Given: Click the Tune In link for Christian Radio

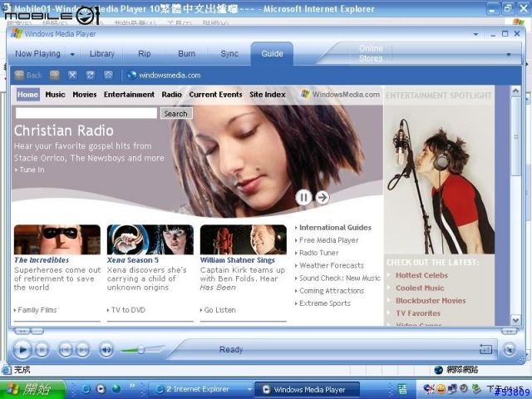Looking at the screenshot, I should point(30,170).
